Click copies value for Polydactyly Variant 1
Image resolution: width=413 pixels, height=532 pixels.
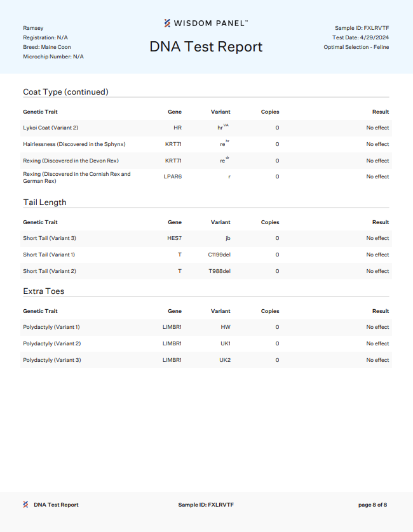tap(277, 327)
